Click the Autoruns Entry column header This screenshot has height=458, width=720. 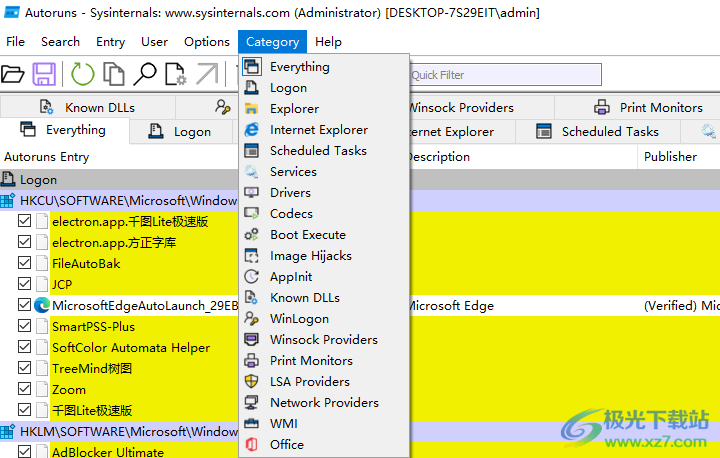(x=119, y=157)
